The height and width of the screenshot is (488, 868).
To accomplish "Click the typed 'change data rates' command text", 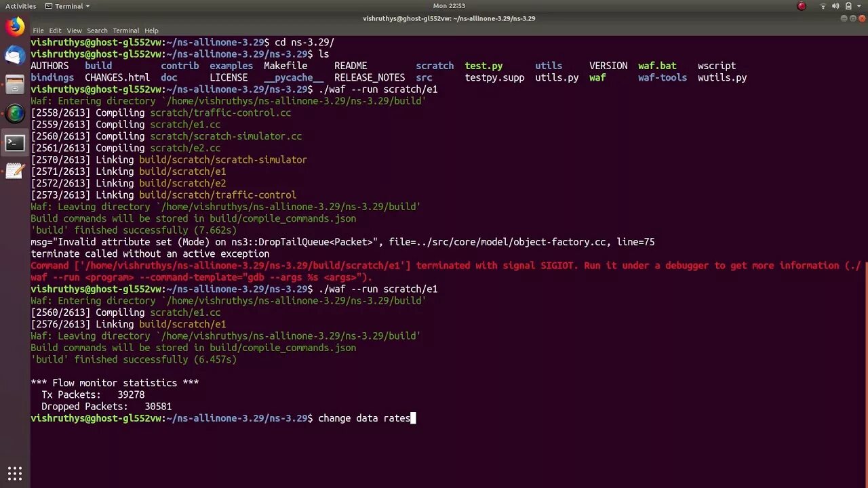I will click(x=364, y=418).
